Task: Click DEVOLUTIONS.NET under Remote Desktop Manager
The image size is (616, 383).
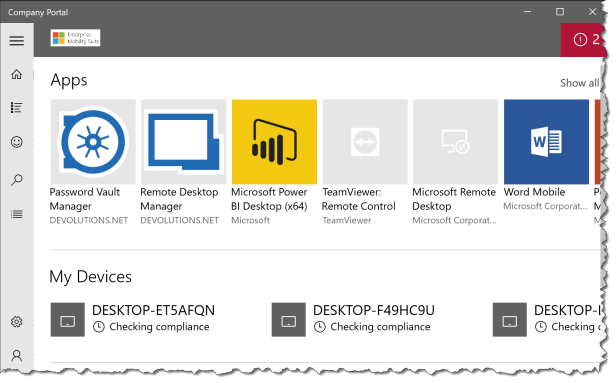Action: pos(180,220)
